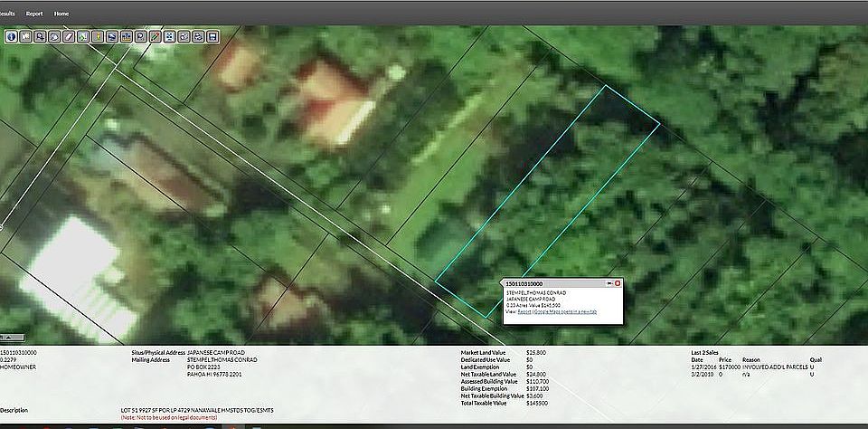868x429 pixels.
Task: Click the 1/27/2016 sale date
Action: [x=702, y=367]
